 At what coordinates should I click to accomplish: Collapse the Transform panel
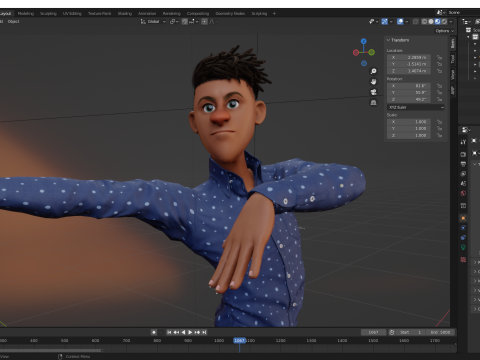[398, 40]
